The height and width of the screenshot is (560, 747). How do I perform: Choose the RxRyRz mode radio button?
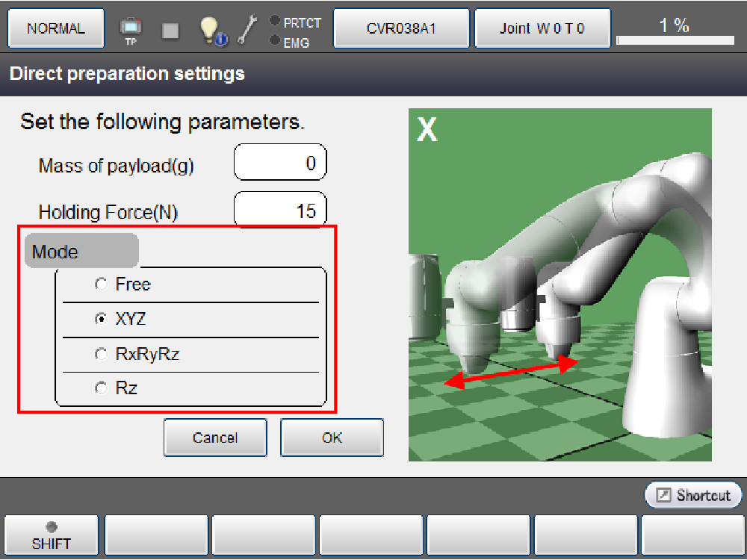point(101,355)
